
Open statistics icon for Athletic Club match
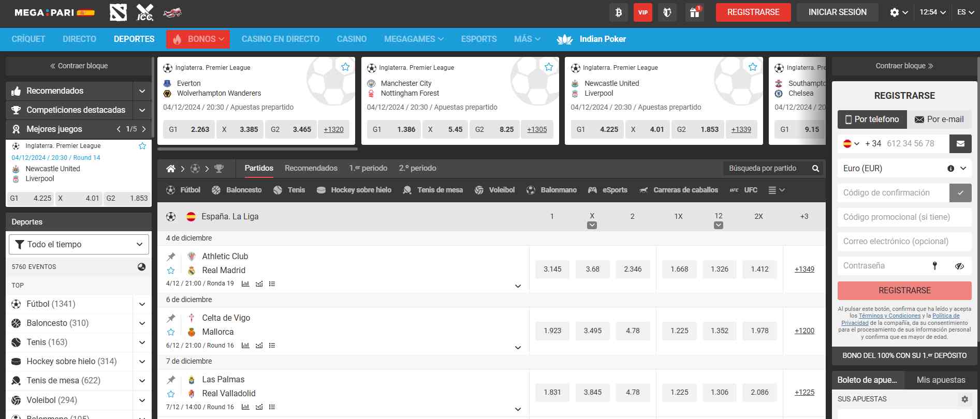click(x=245, y=283)
